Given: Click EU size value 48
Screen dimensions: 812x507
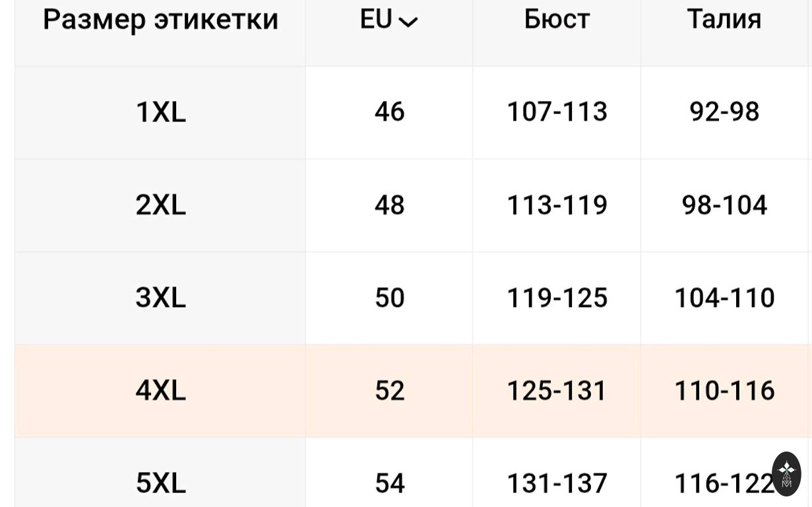Looking at the screenshot, I should point(389,205).
